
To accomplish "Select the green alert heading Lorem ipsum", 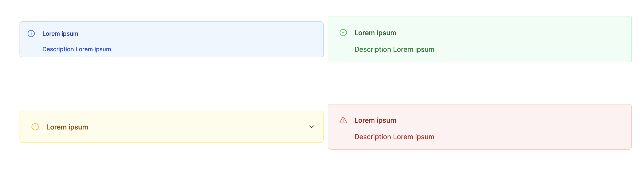I will [x=375, y=33].
